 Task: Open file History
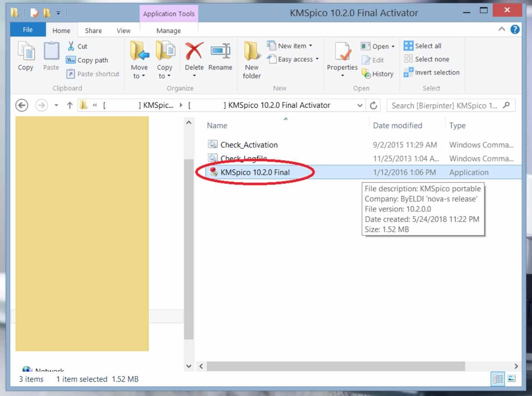[377, 74]
